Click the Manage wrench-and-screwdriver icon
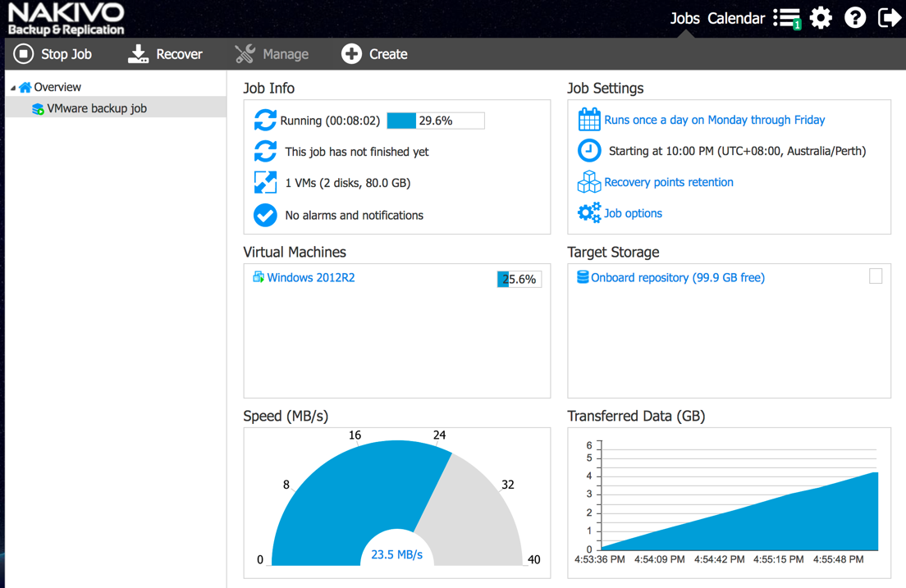 pyautogui.click(x=245, y=54)
